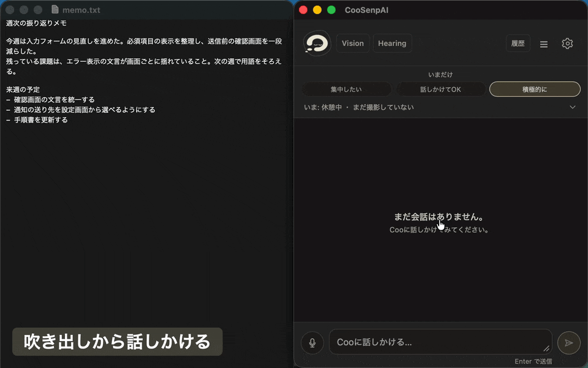Screen dimensions: 588x368
Task: Click the yellow minimize button of CooSenpAI
Action: click(x=317, y=10)
